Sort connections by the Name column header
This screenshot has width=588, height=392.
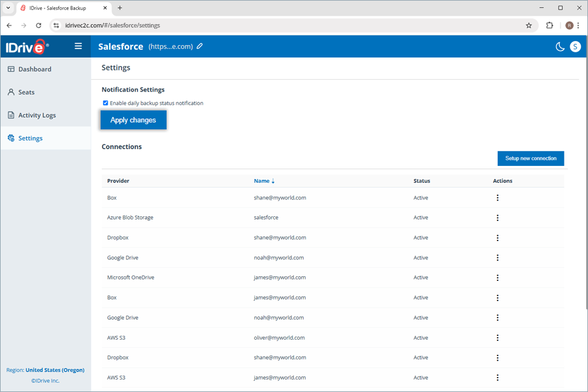click(x=262, y=181)
